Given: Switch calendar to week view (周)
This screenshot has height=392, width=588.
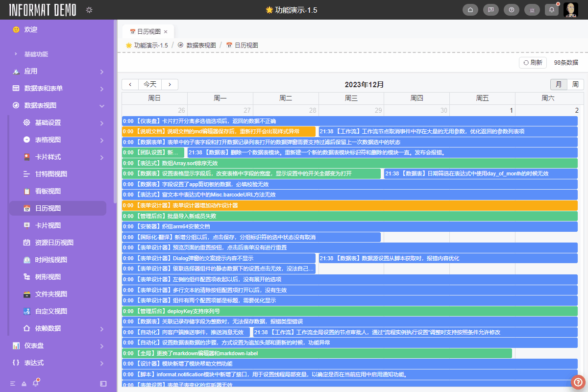Looking at the screenshot, I should (575, 84).
